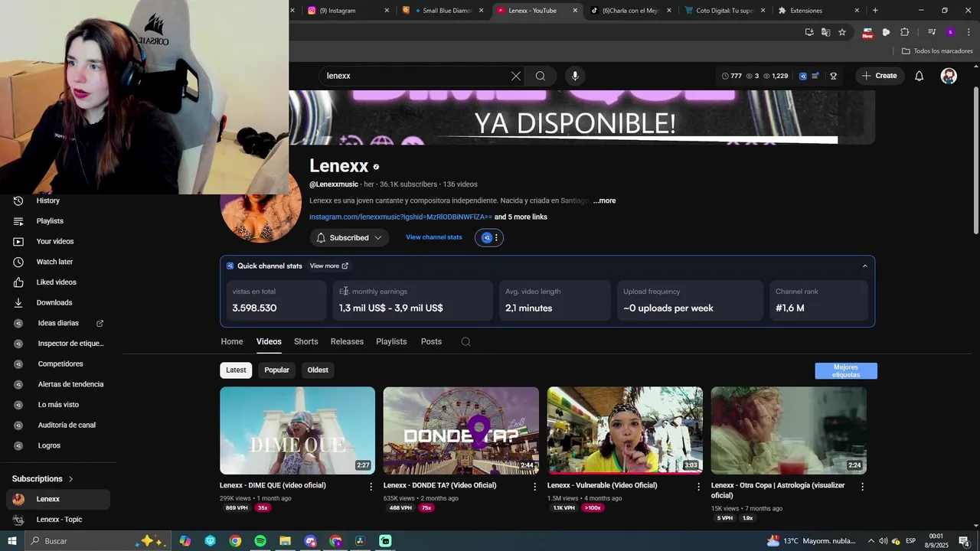Open View more in Quick channel stats

click(329, 266)
